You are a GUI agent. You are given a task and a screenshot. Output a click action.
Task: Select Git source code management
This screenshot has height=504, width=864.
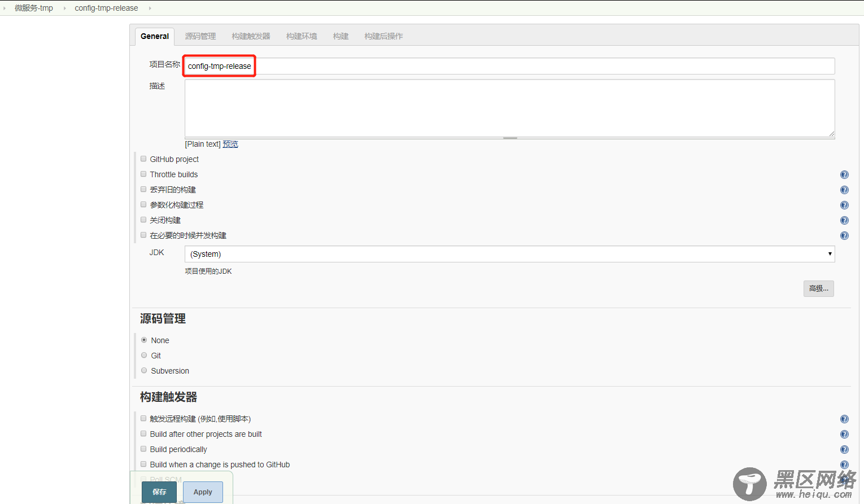[144, 356]
